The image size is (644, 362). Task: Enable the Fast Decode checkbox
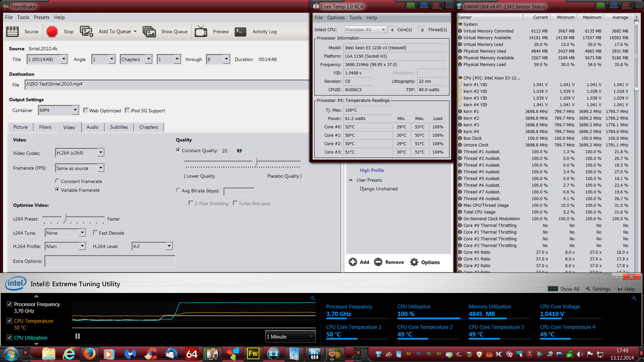(x=95, y=232)
